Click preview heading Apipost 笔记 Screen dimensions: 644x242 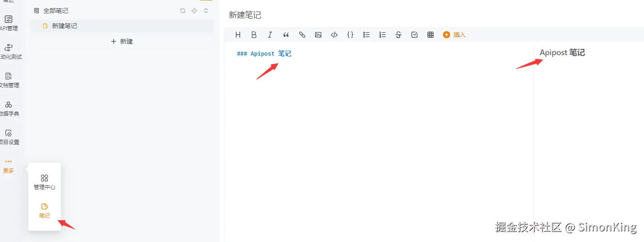coord(562,52)
